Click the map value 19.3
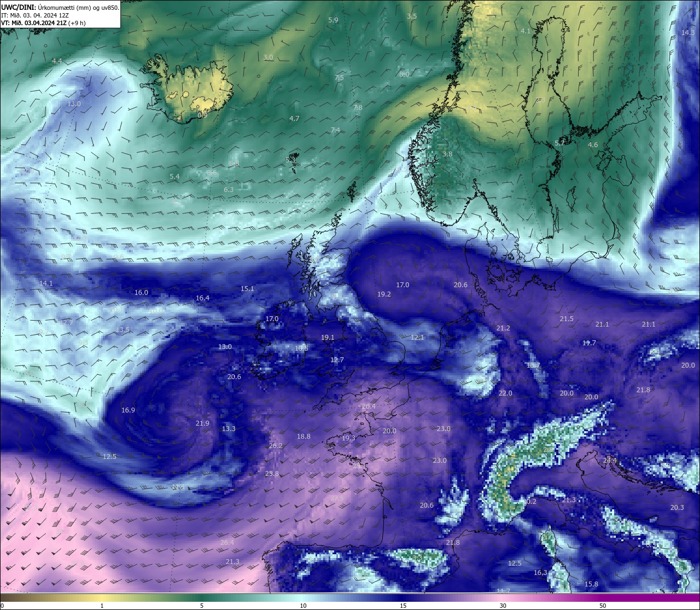The image size is (700, 610). [348, 438]
